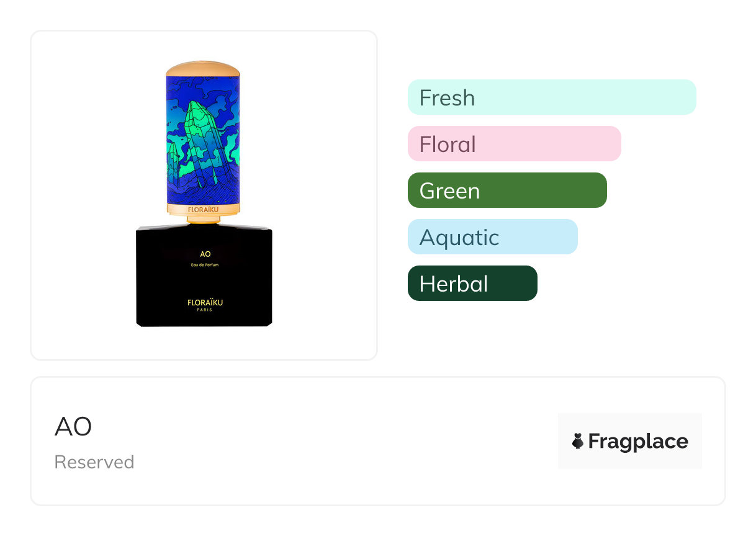Click the Fragplace perfume bottle logo icon
Image resolution: width=756 pixels, height=536 pixels.
pos(578,441)
